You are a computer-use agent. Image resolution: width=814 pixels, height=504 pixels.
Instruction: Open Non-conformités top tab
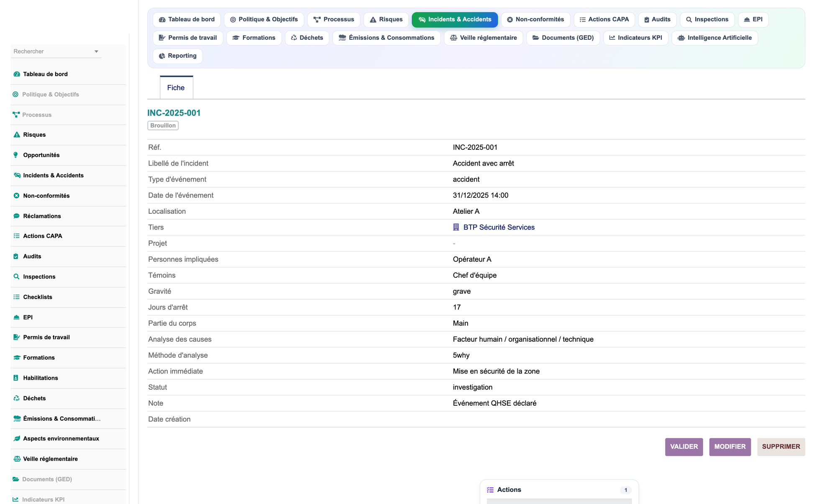coord(535,20)
